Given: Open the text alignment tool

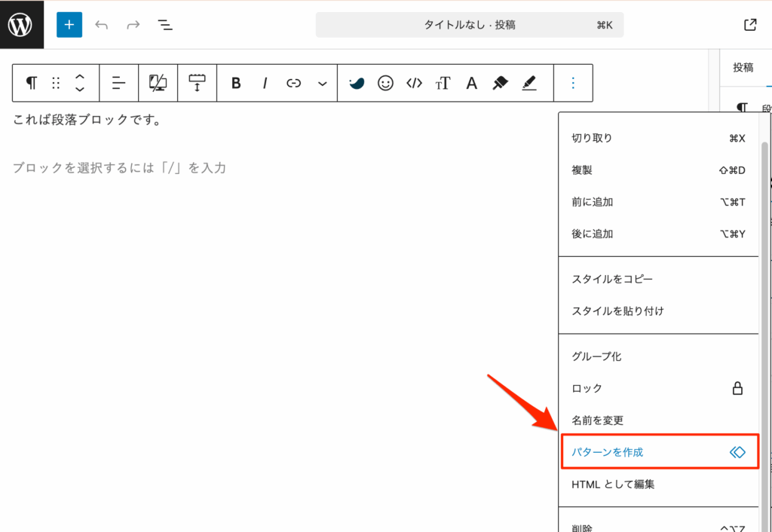Looking at the screenshot, I should pos(118,83).
